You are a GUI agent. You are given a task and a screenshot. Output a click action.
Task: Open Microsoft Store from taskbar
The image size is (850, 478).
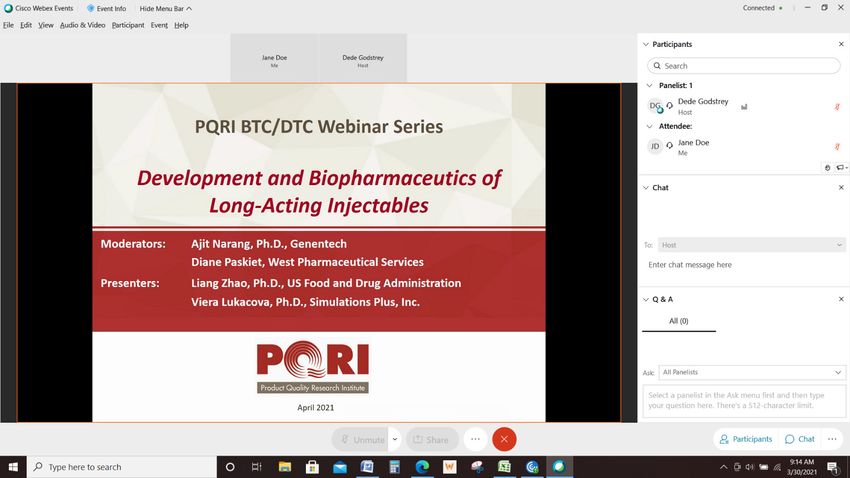pyautogui.click(x=312, y=467)
